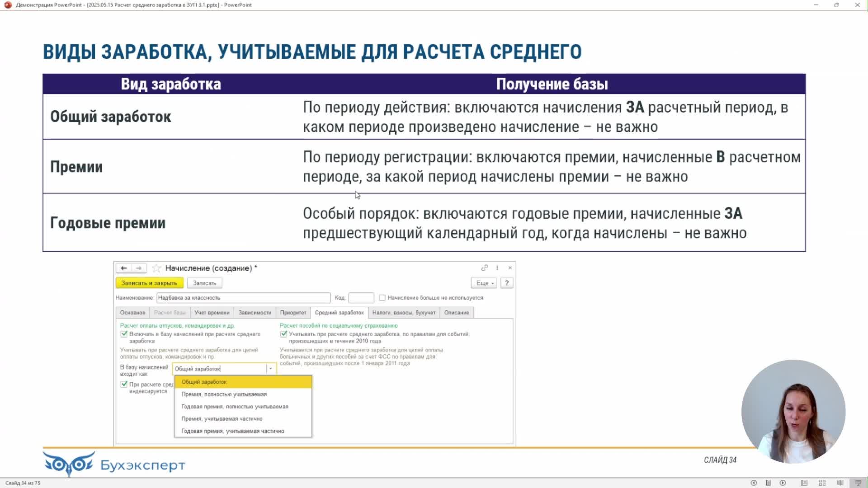Viewport: 868px width, 488px height.
Task: Open the 'Еще' dropdown button
Action: click(484, 283)
